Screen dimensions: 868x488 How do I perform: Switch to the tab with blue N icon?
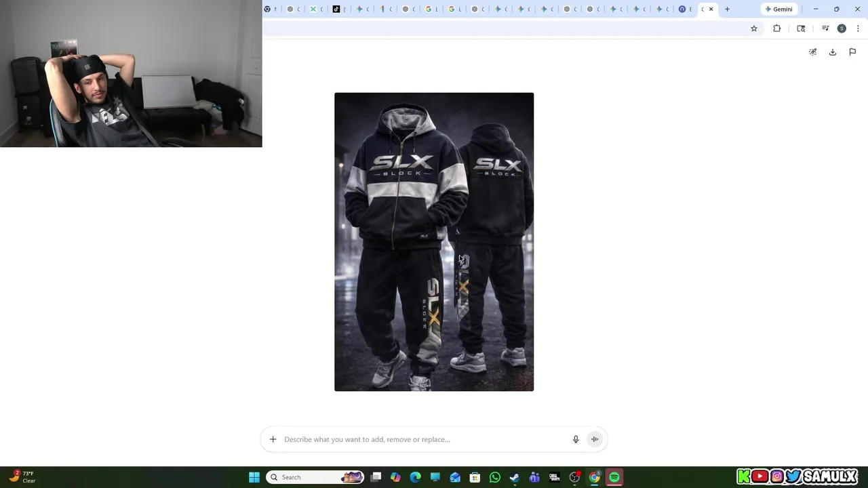click(685, 9)
